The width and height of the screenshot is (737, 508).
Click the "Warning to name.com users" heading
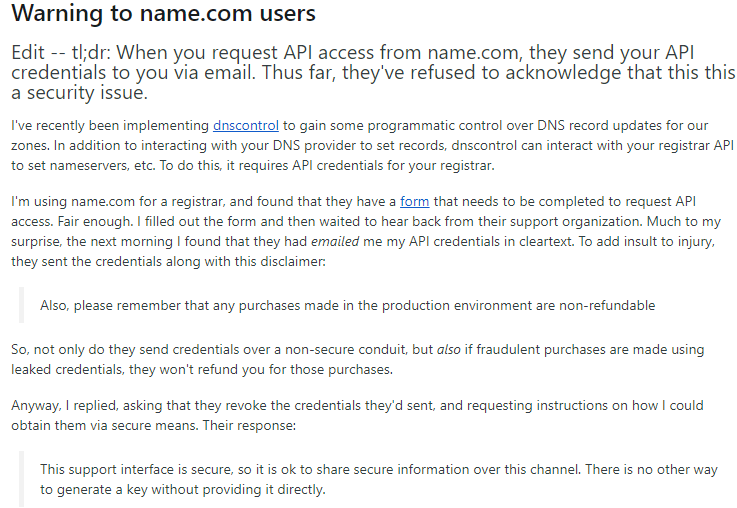pos(163,15)
